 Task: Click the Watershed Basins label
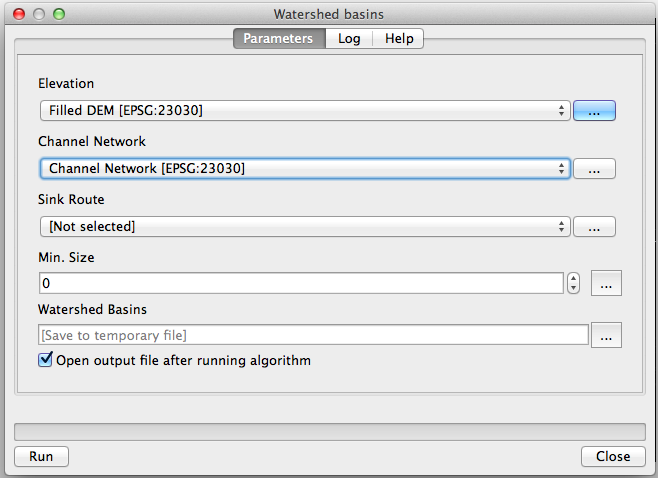click(92, 309)
